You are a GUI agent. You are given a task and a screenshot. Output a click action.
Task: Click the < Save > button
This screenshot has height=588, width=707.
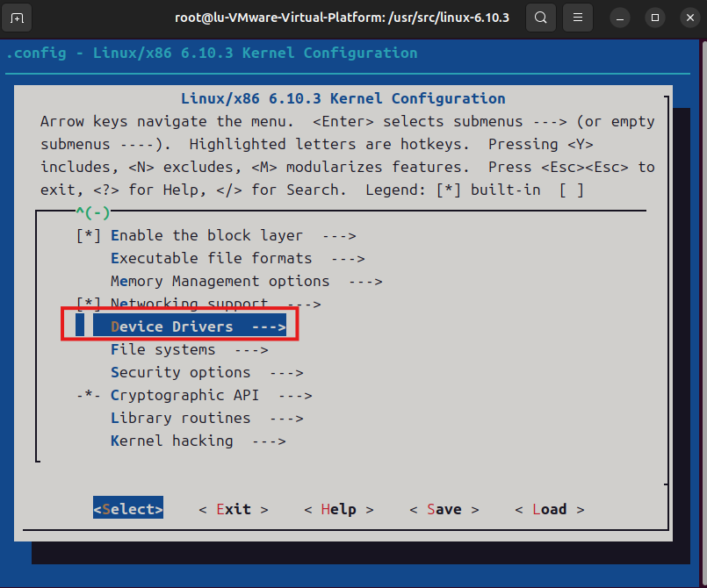click(x=444, y=510)
